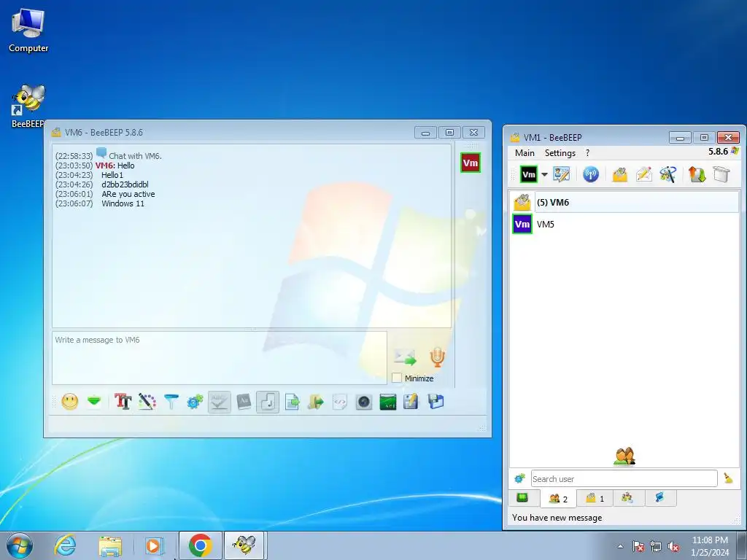
Task: Click the camera screenshot icon in chat toolbar
Action: pyautogui.click(x=364, y=402)
